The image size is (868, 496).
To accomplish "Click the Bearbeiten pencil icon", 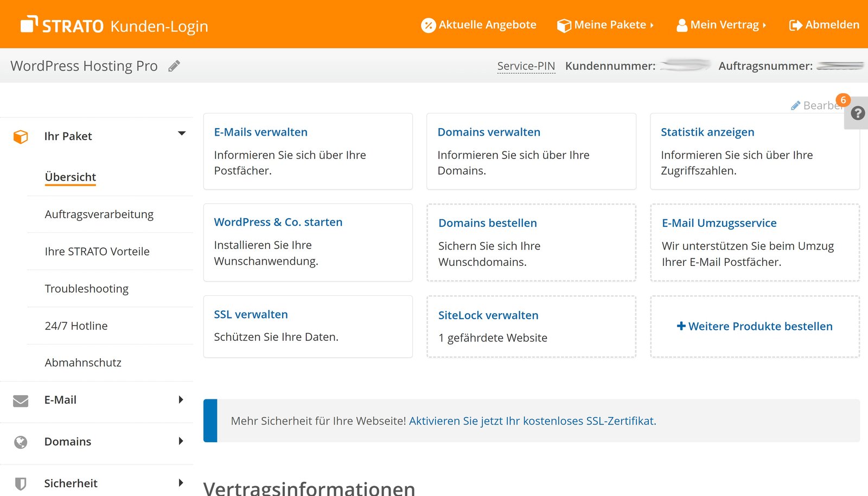I will click(796, 105).
